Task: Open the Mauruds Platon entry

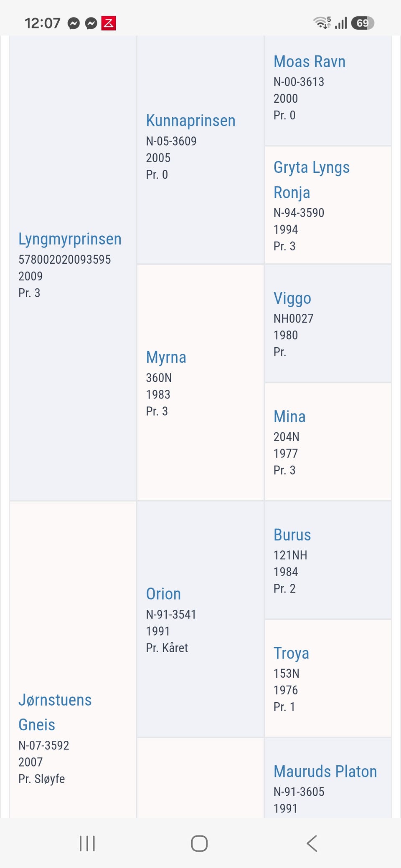Action: [x=325, y=772]
